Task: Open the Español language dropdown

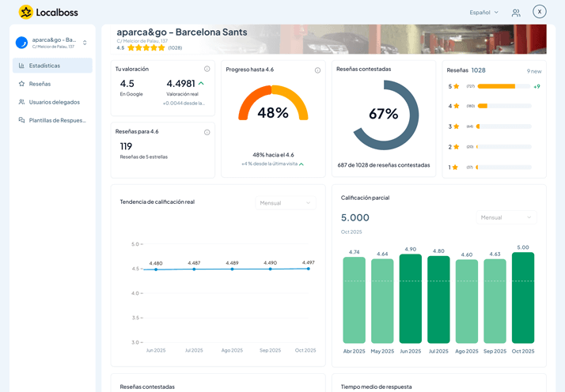Action: (483, 13)
